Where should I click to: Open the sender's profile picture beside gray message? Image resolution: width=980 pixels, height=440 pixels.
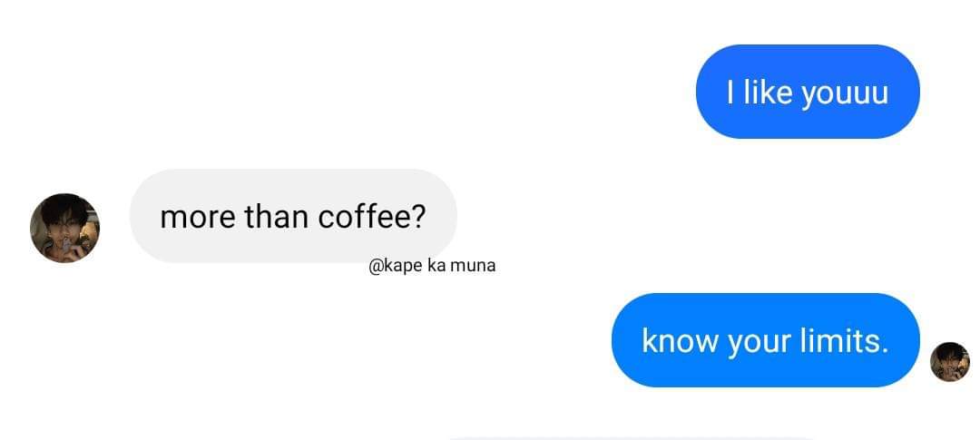tap(65, 228)
